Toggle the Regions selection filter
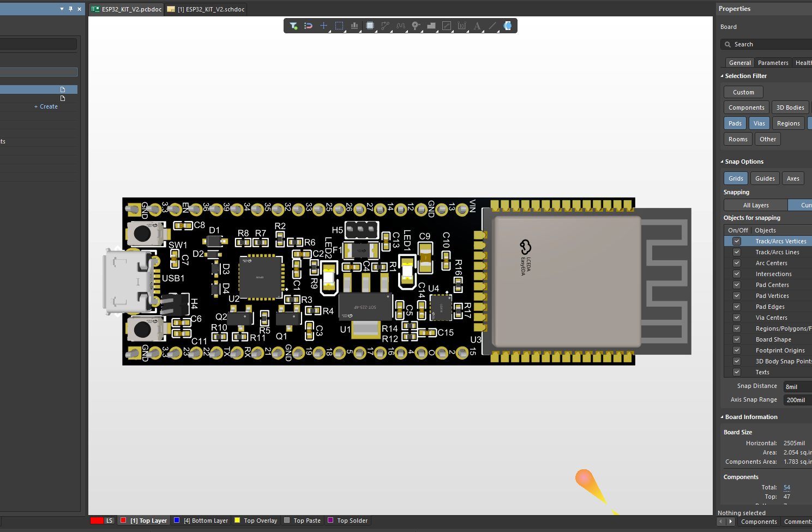 [788, 123]
